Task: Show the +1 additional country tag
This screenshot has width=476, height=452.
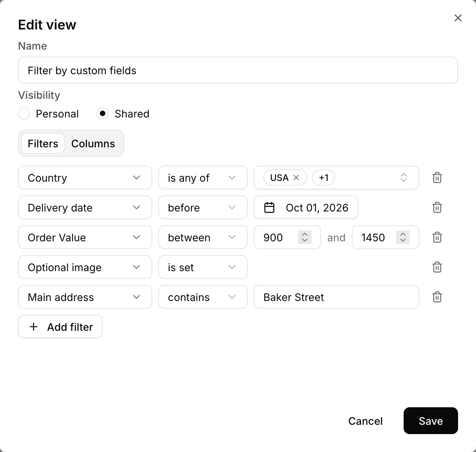Action: 323,178
